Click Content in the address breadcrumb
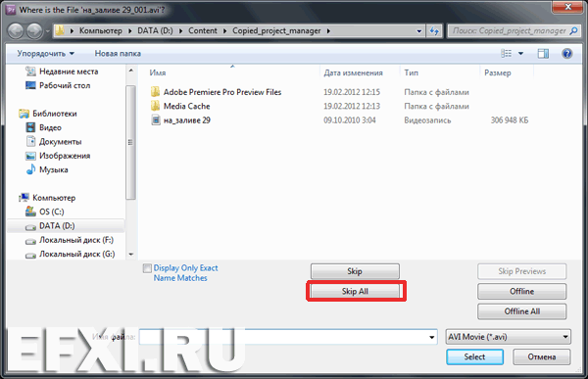Image resolution: width=588 pixels, height=379 pixels. (x=203, y=31)
